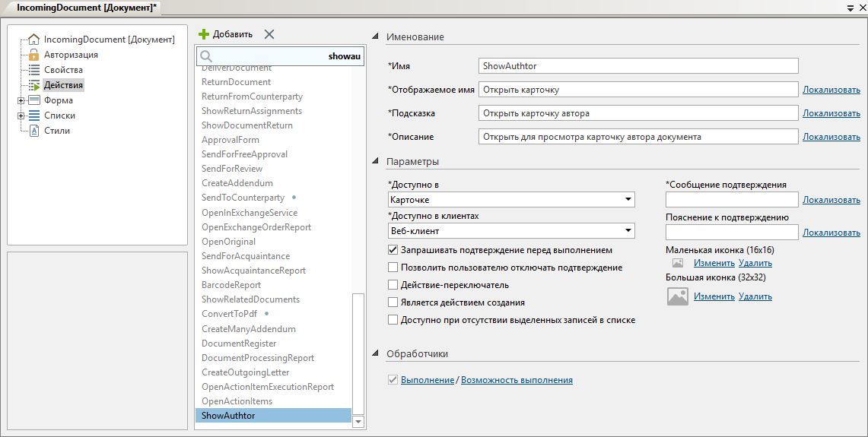
Task: Click the Имя input field
Action: tap(638, 66)
